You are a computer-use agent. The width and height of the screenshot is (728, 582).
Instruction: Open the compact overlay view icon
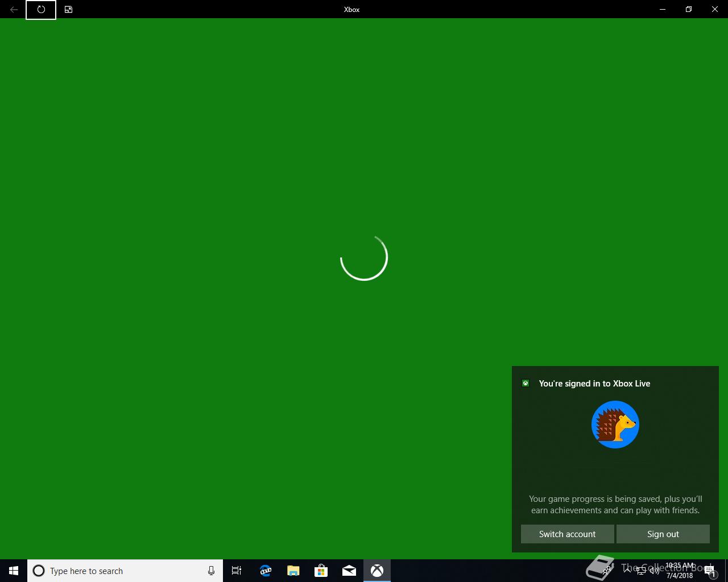click(68, 10)
